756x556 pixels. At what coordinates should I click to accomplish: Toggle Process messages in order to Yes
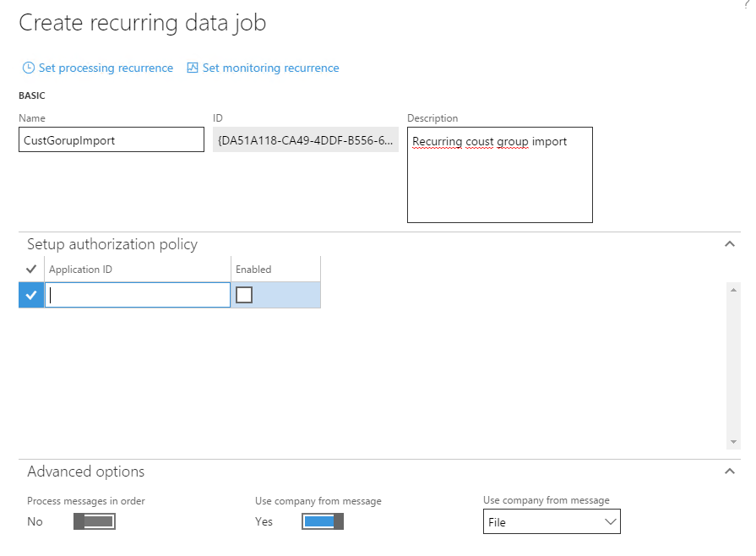(x=93, y=521)
